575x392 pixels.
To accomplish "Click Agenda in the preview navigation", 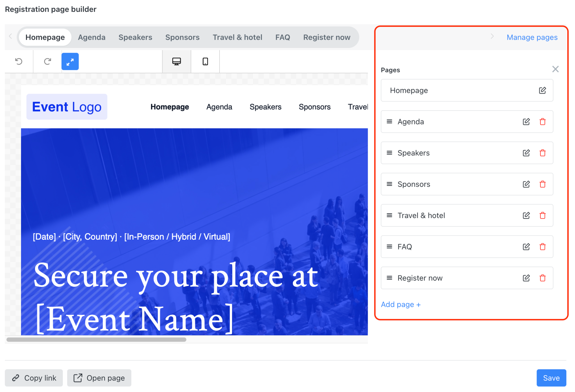I will [219, 107].
